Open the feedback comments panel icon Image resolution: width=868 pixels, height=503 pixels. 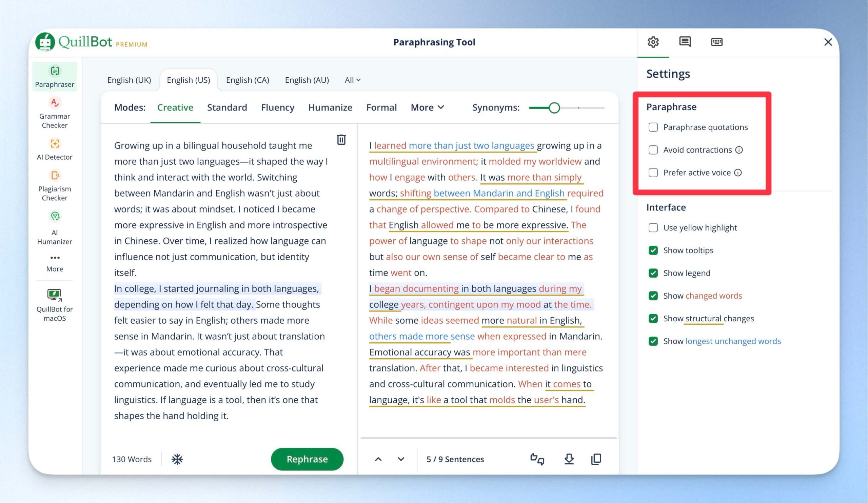point(685,42)
